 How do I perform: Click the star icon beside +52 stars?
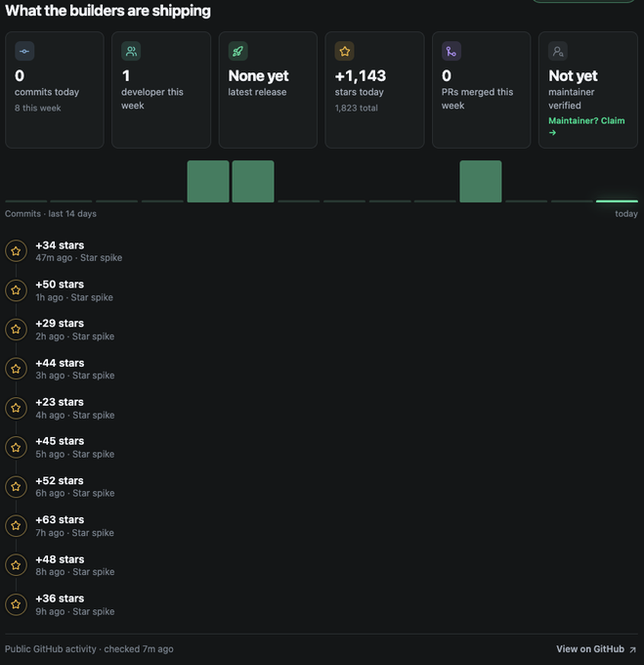tap(16, 486)
